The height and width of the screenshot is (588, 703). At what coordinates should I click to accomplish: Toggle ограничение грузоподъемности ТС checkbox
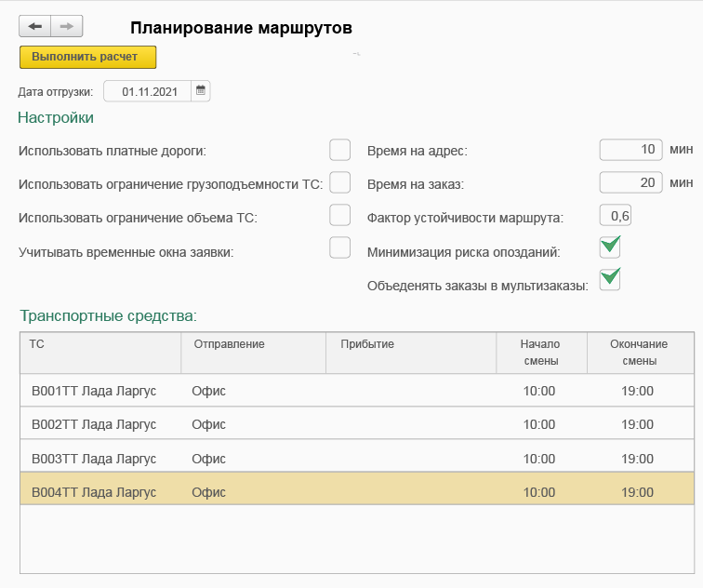point(340,181)
